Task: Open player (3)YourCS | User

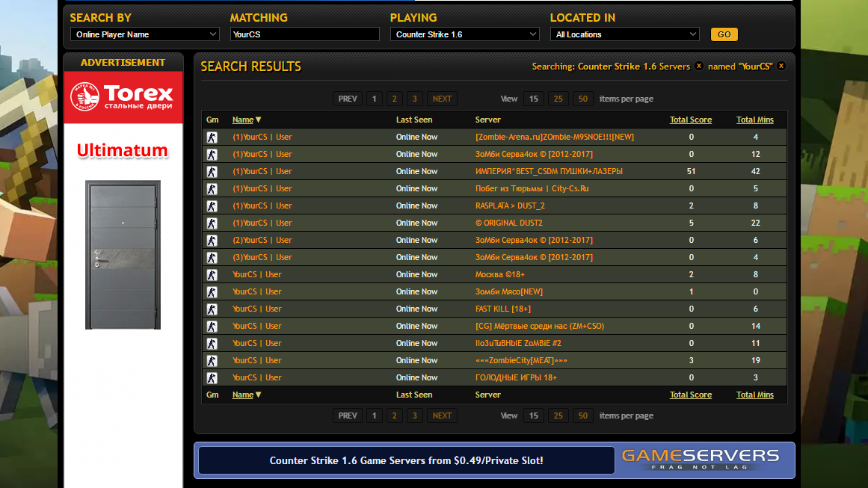Action: tap(262, 257)
